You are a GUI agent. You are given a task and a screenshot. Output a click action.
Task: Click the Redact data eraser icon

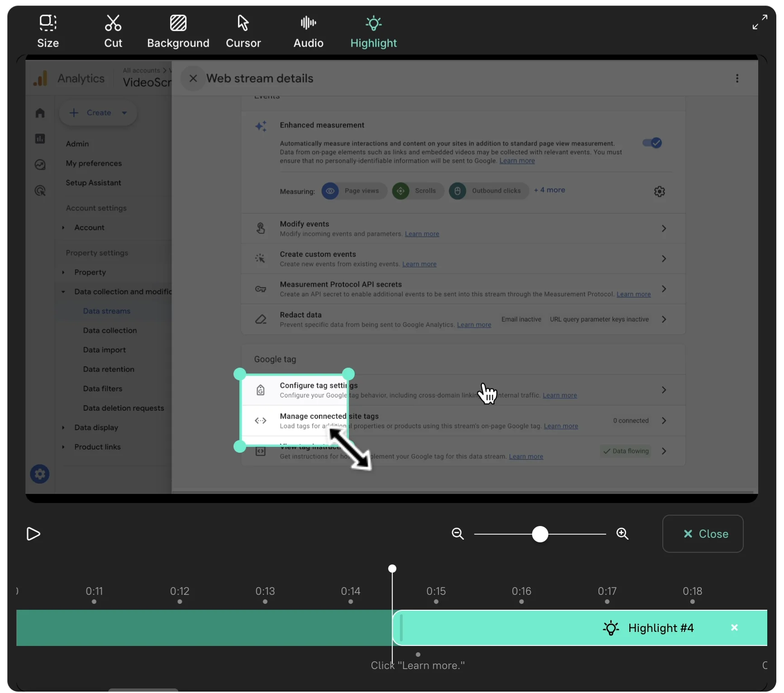pyautogui.click(x=261, y=319)
